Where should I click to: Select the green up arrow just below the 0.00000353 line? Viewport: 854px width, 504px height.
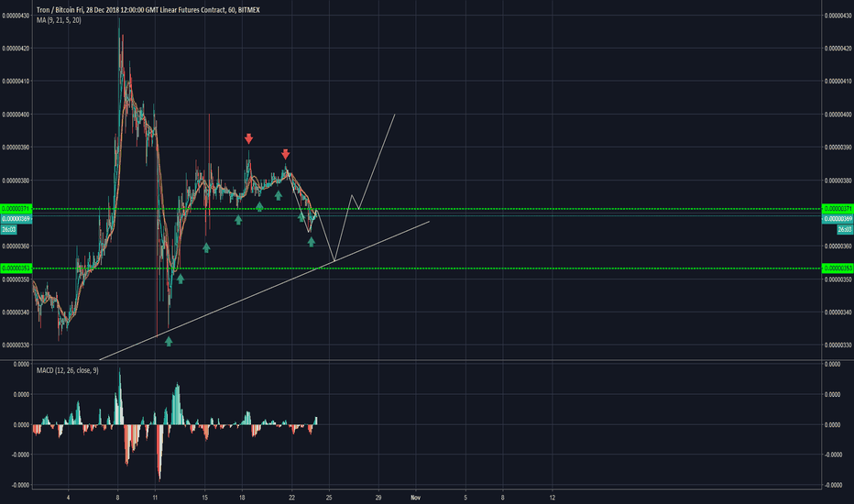tap(181, 279)
